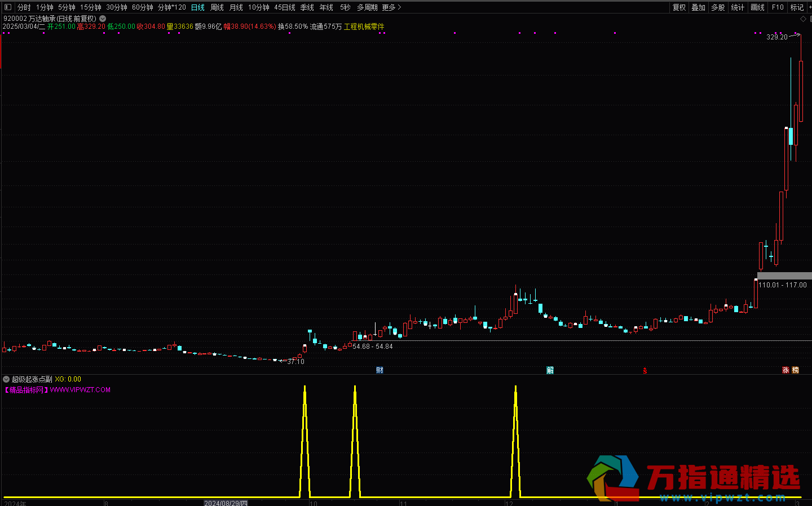Click the red $ marker on chart
The width and height of the screenshot is (812, 506).
645,370
